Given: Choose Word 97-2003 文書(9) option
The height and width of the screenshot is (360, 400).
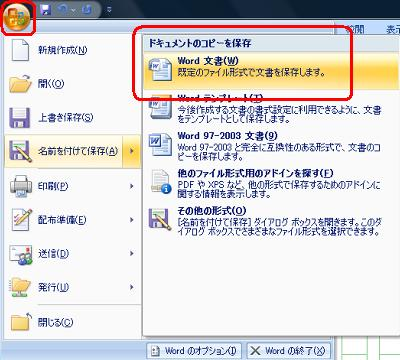Looking at the screenshot, I should click(272, 146).
